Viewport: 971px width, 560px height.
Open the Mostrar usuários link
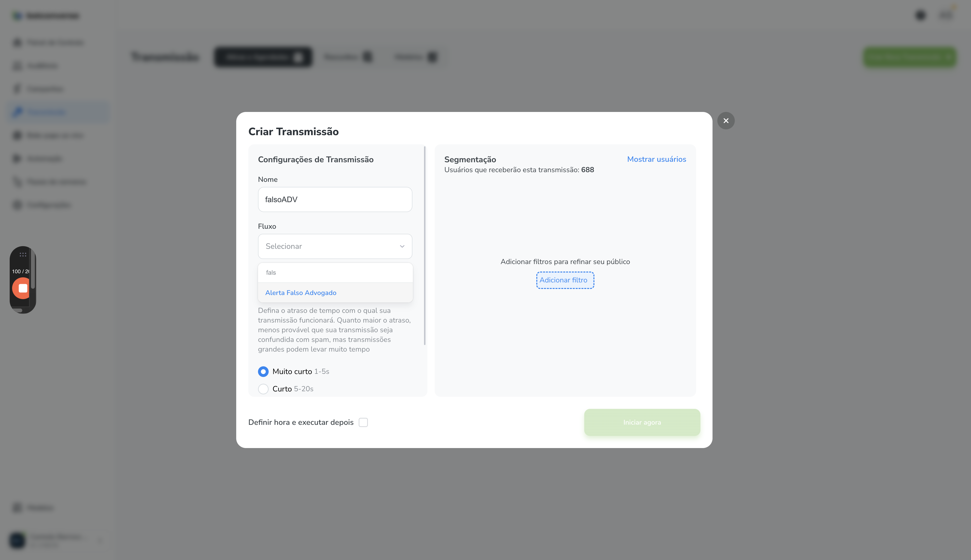tap(657, 159)
